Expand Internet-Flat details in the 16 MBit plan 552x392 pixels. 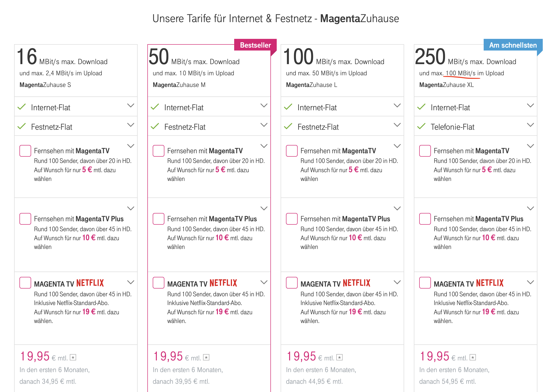[131, 105]
